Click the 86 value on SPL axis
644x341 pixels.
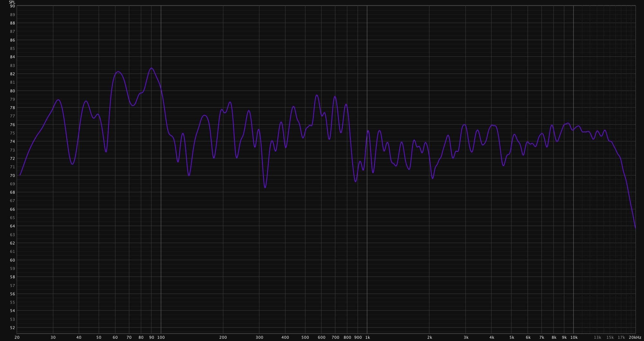[x=13, y=40]
